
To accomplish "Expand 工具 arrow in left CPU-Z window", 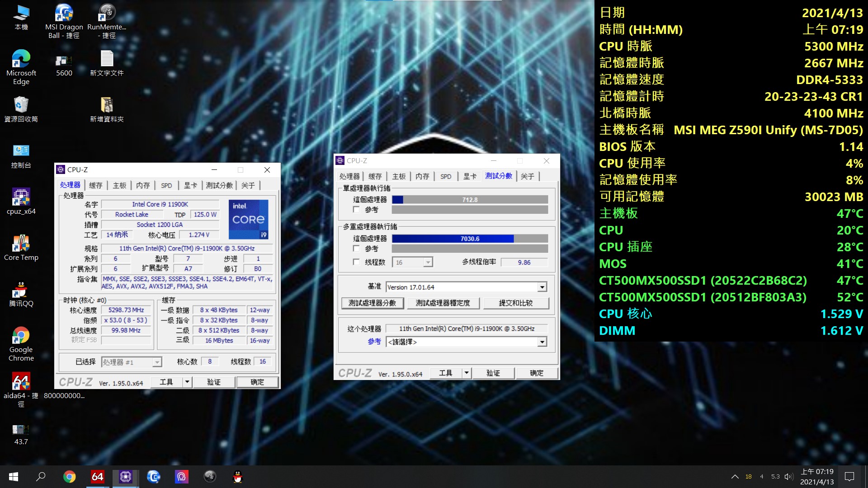I will [187, 382].
